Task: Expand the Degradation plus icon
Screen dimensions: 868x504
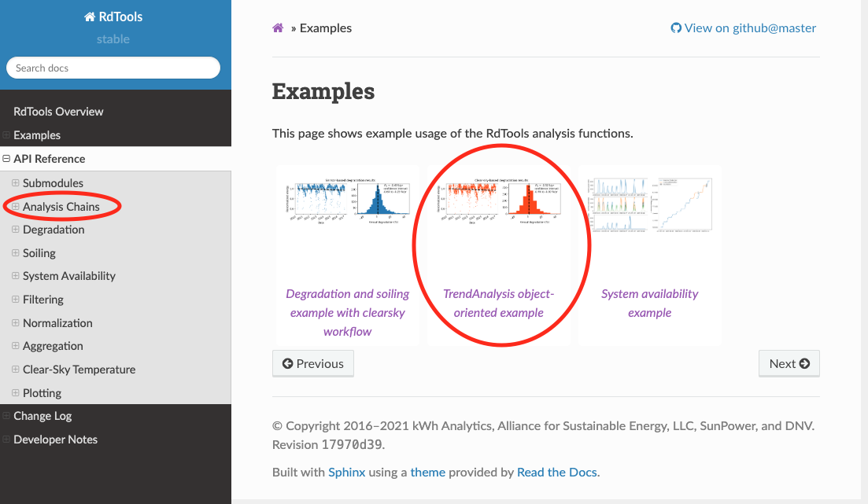Action: (x=15, y=230)
